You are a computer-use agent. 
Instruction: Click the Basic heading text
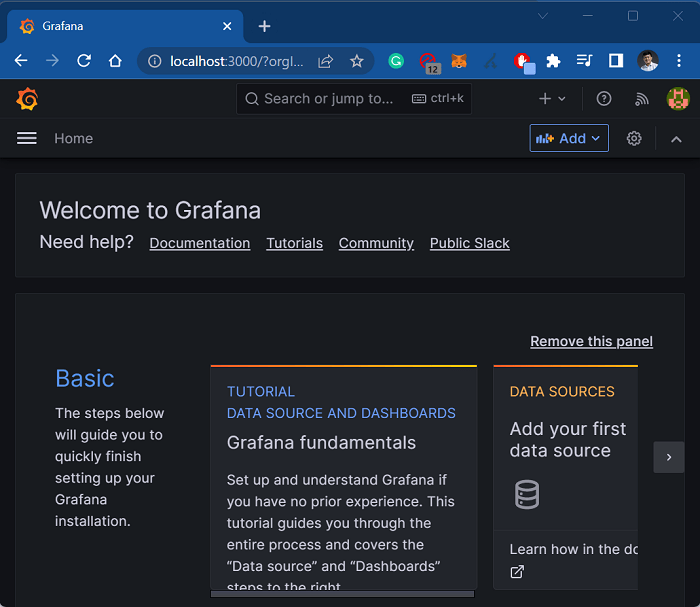point(85,378)
